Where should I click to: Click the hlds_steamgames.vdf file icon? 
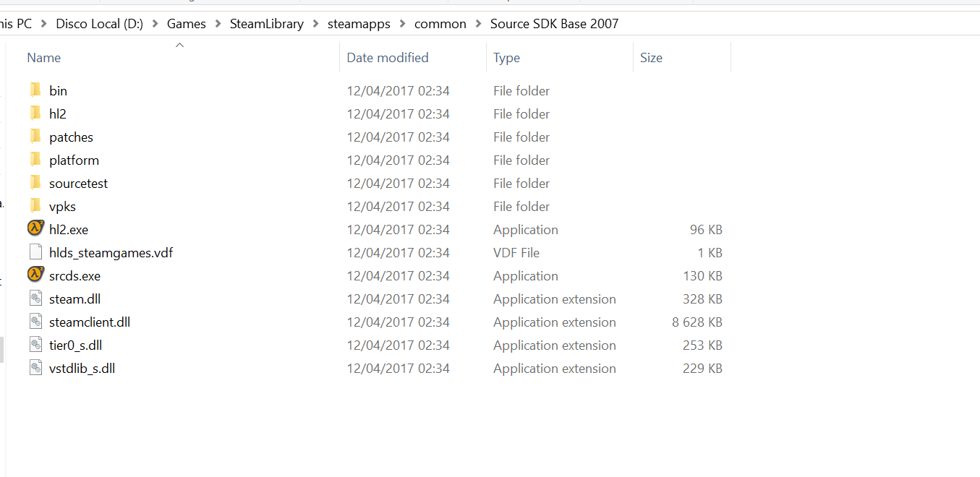pyautogui.click(x=35, y=252)
